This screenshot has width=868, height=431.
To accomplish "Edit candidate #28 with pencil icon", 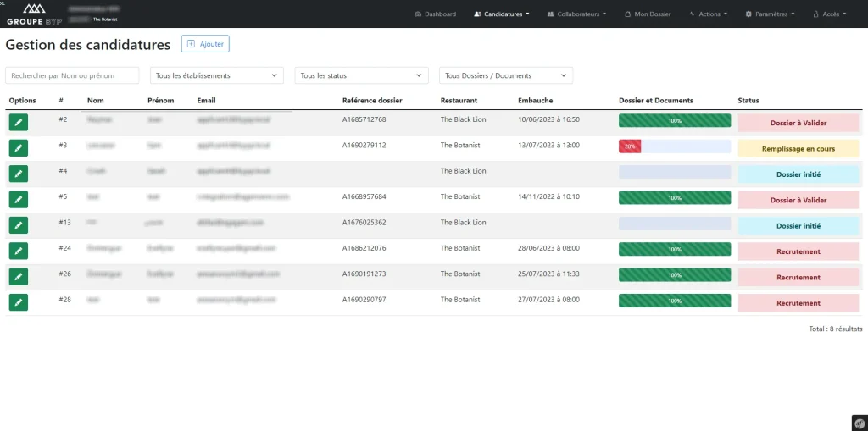I will tap(19, 302).
